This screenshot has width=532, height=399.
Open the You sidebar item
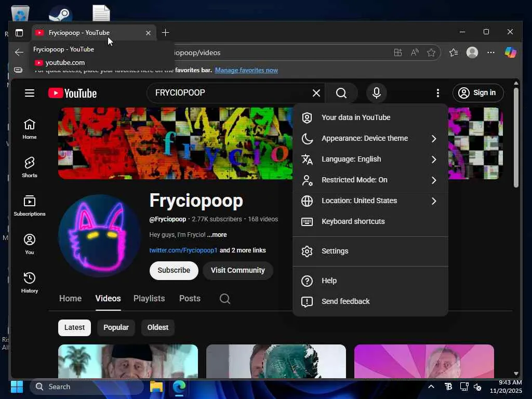click(x=30, y=244)
